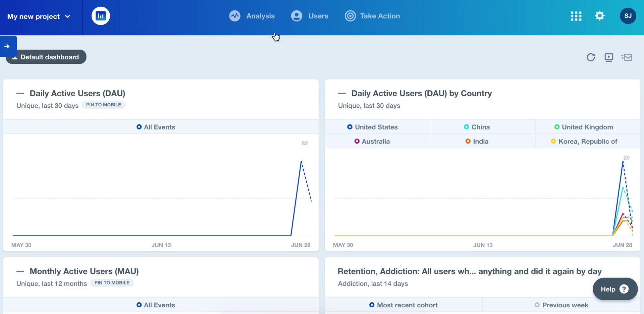The width and height of the screenshot is (644, 314).
Task: Open the dashboard chart icon in header
Action: (101, 16)
